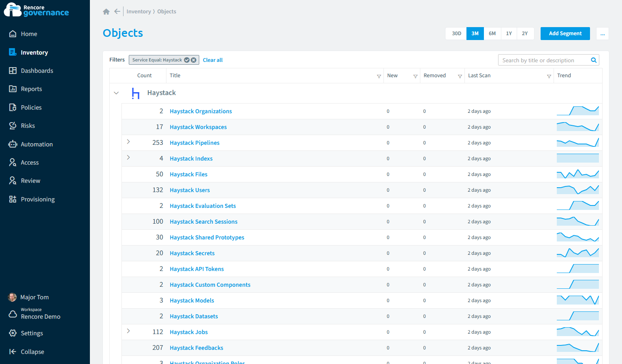
Task: Expand the Haystack Indexs row
Action: tap(128, 157)
